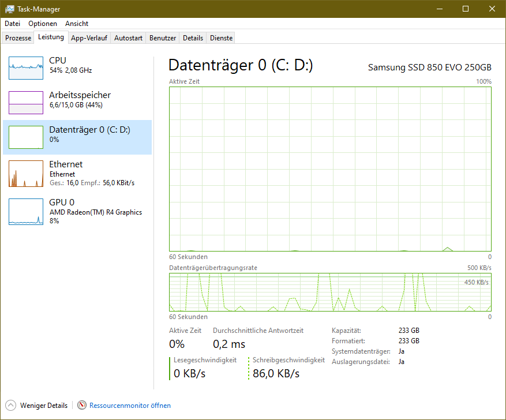Click the Samsung SSD 850 EVO 250GB text
This screenshot has height=420, width=506.
pyautogui.click(x=429, y=67)
